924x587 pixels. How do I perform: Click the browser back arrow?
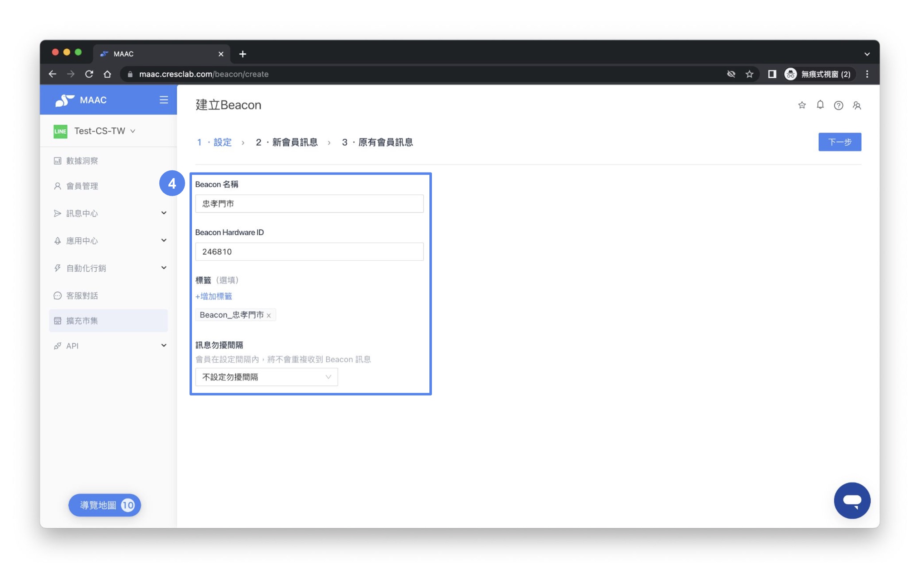53,74
